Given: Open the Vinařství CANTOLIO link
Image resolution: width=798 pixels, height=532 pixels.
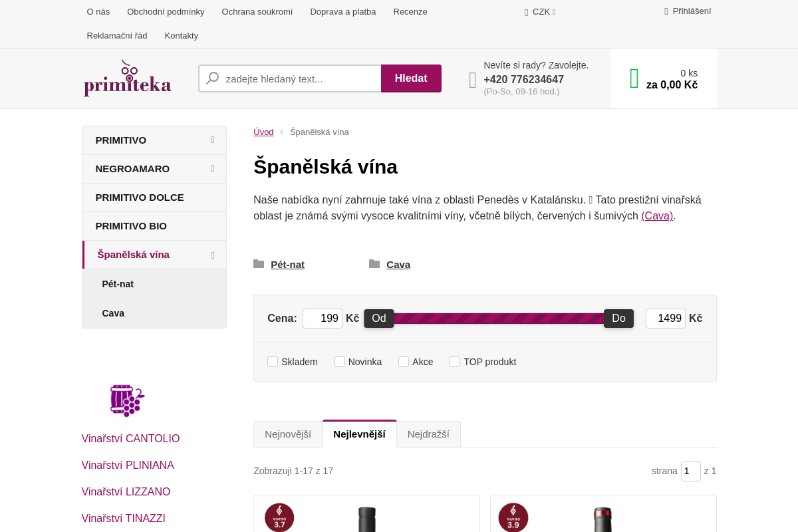Looking at the screenshot, I should click(130, 439).
